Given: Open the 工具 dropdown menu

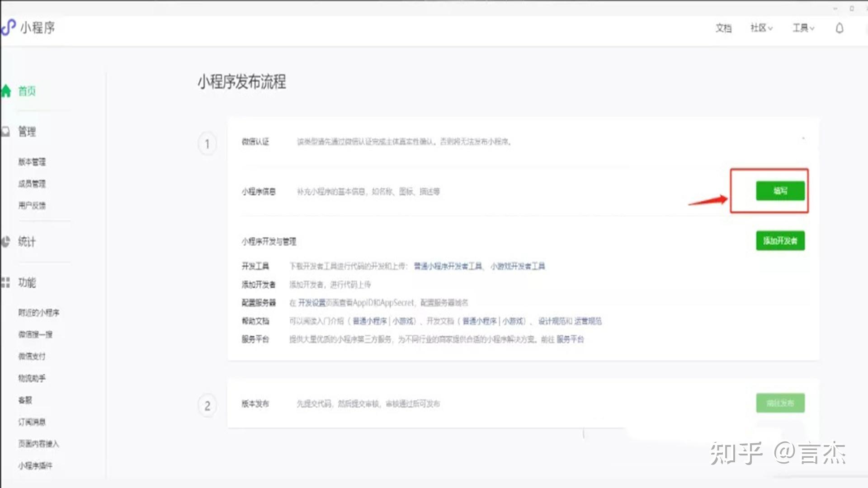Looking at the screenshot, I should pos(803,28).
